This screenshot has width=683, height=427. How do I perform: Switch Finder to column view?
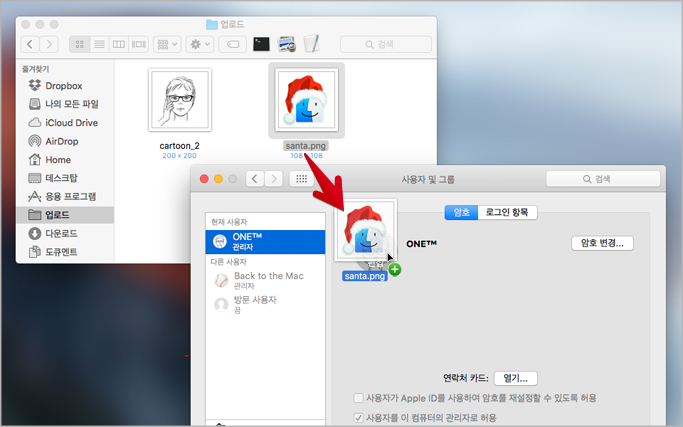coord(119,44)
